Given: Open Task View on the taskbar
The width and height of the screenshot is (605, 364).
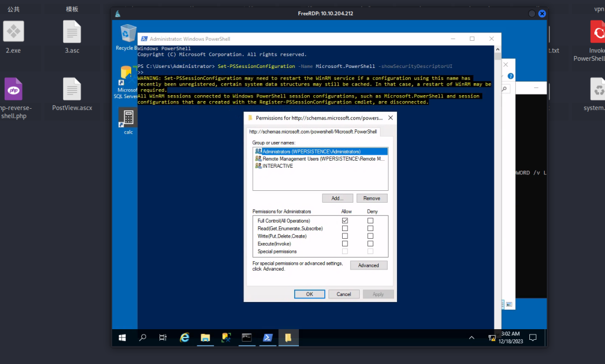Looking at the screenshot, I should (163, 338).
